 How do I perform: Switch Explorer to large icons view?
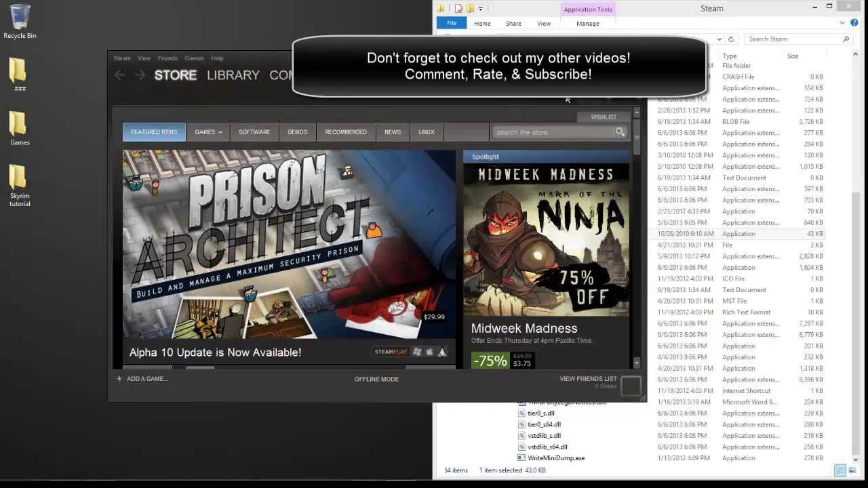point(852,470)
